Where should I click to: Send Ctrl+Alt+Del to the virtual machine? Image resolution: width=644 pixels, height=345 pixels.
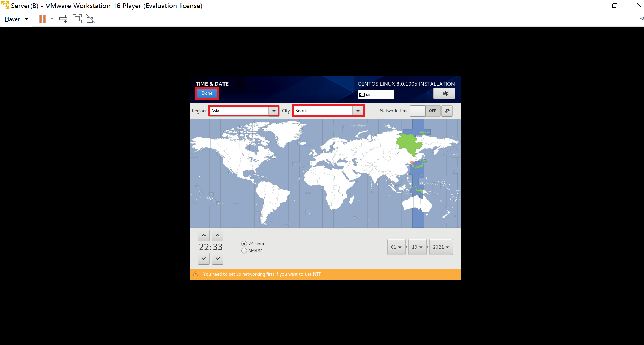(63, 19)
